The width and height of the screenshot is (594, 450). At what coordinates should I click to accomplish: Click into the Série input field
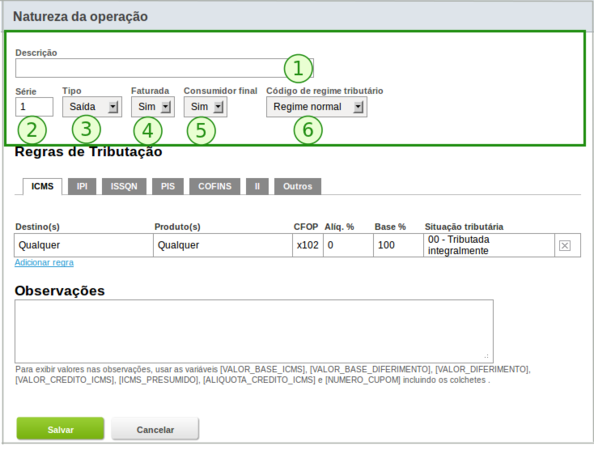point(34,107)
